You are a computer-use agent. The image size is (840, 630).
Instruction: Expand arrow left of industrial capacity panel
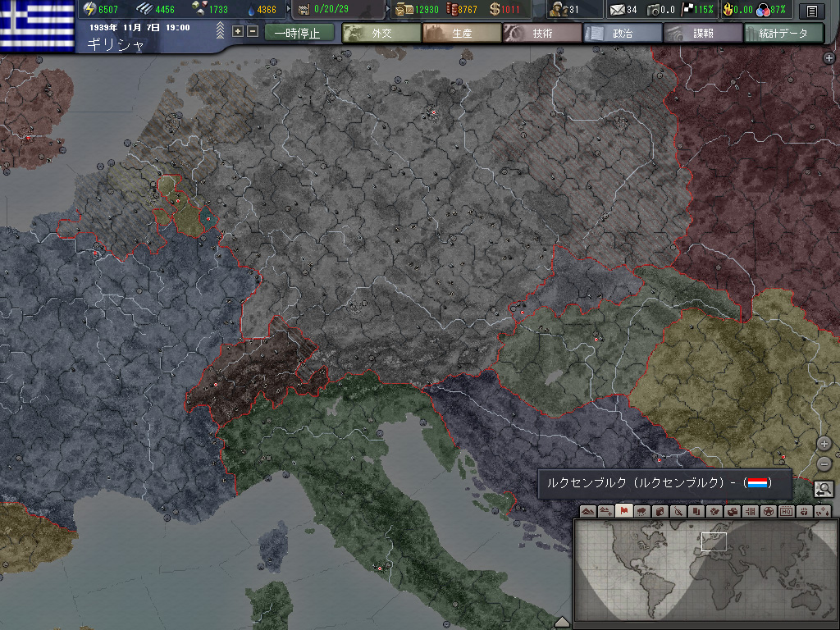click(288, 8)
